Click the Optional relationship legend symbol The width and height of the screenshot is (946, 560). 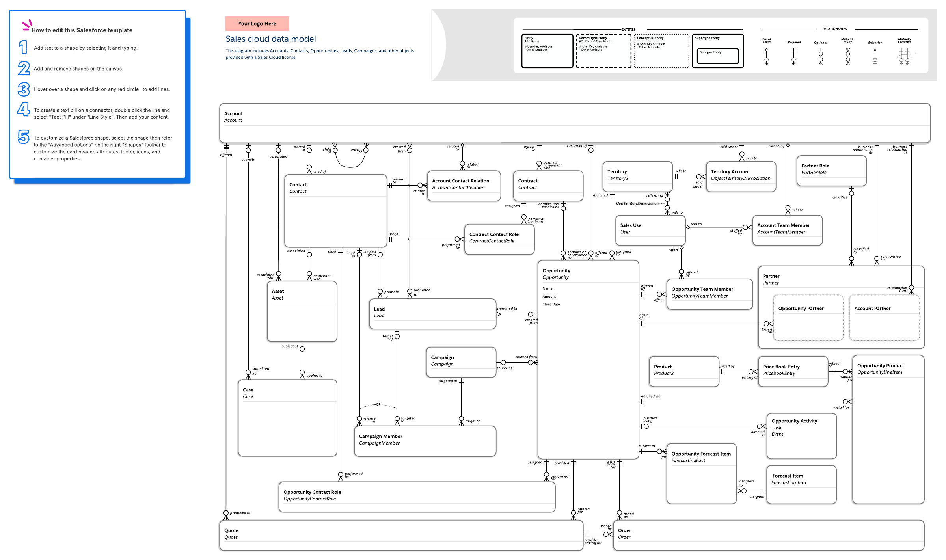point(821,57)
